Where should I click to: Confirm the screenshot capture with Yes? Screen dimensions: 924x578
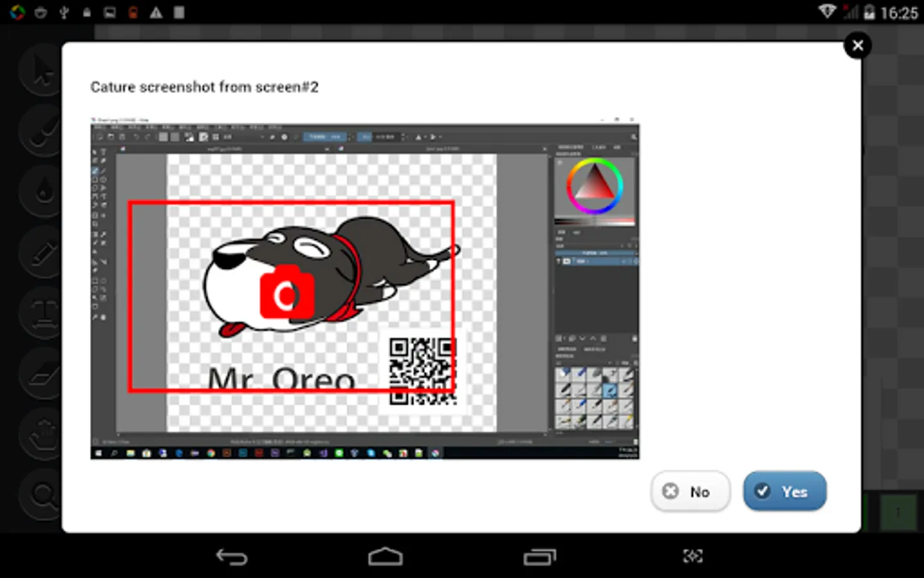point(785,491)
